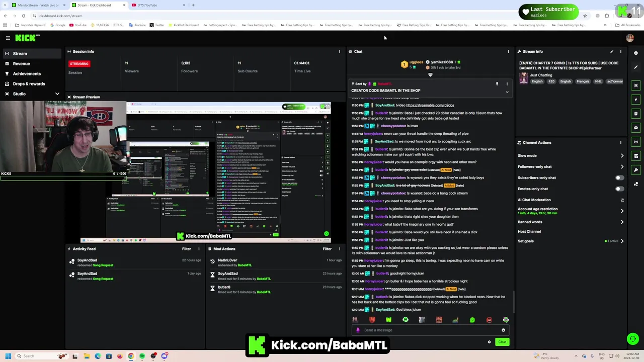Image resolution: width=644 pixels, height=362 pixels.
Task: Select Drops & rewards in sidebar
Action: (32, 83)
